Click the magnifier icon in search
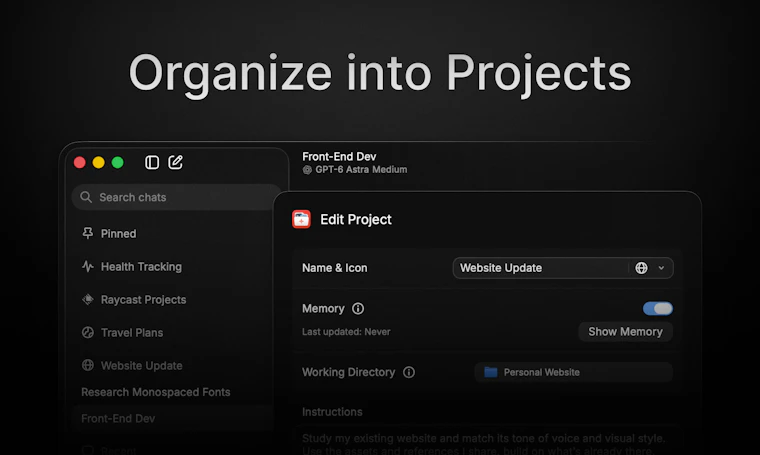Screen dimensions: 760x455 click(86, 197)
